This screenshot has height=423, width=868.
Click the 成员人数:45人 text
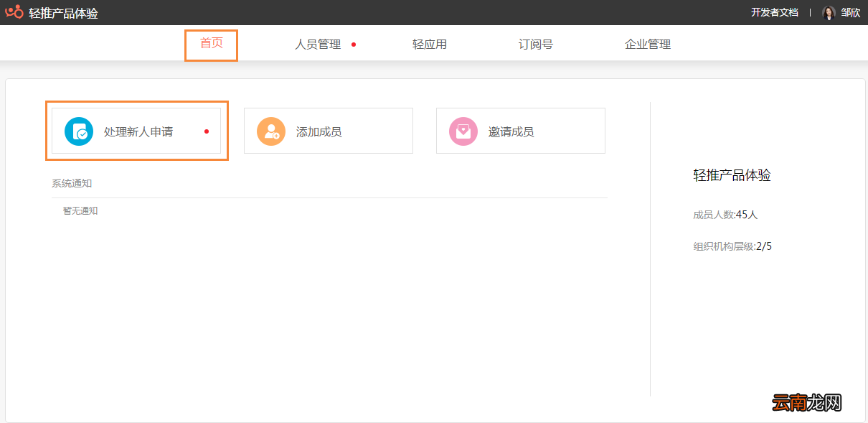[x=725, y=214]
